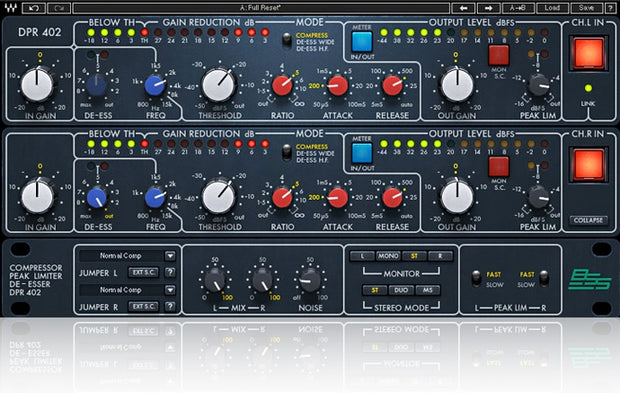
Task: Click bottom channel THRESHOLD knob
Action: [219, 197]
